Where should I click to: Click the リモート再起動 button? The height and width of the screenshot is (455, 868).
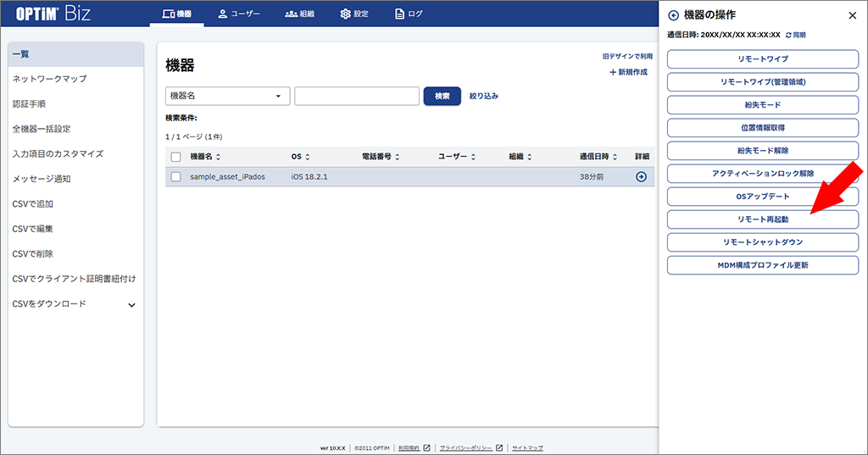763,219
